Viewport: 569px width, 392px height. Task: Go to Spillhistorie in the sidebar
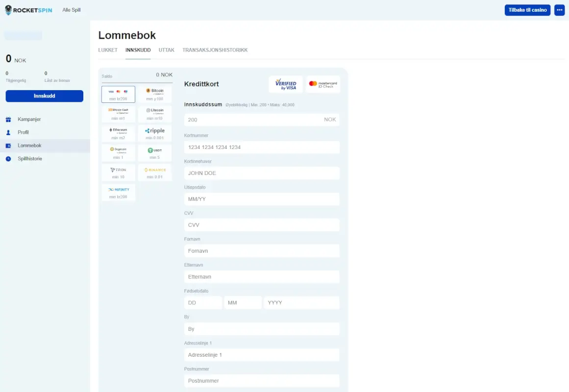point(29,159)
